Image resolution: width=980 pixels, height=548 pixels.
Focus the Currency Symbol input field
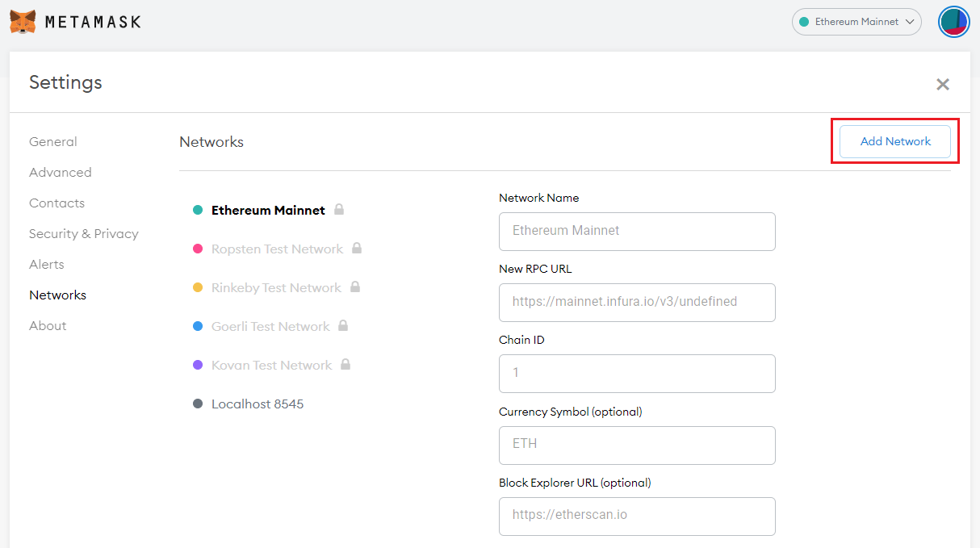coord(637,446)
